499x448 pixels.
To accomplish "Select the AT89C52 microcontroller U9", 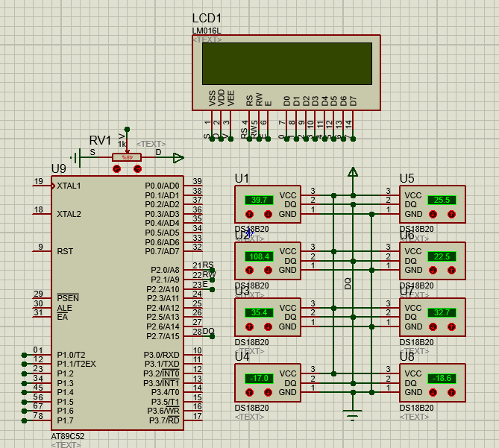I will (x=117, y=303).
